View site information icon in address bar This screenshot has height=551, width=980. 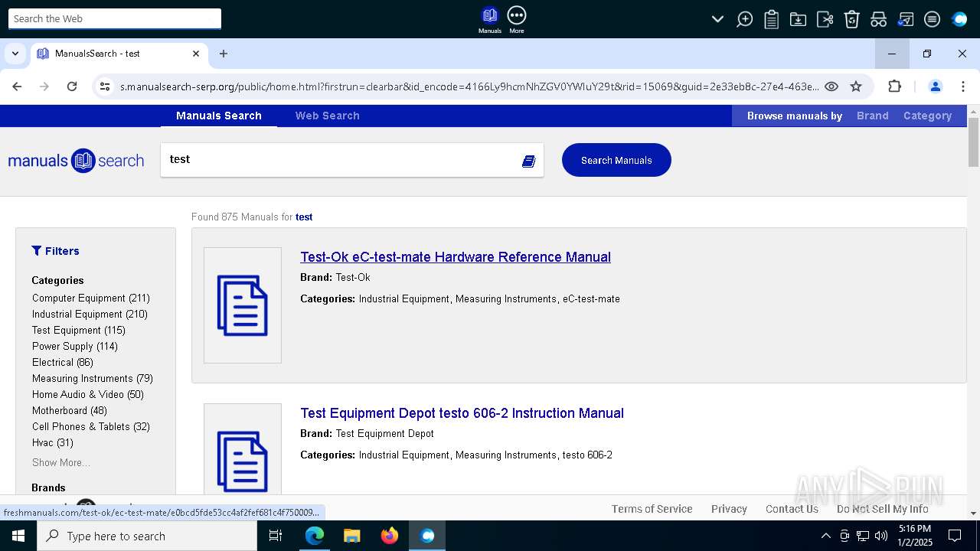tap(105, 86)
